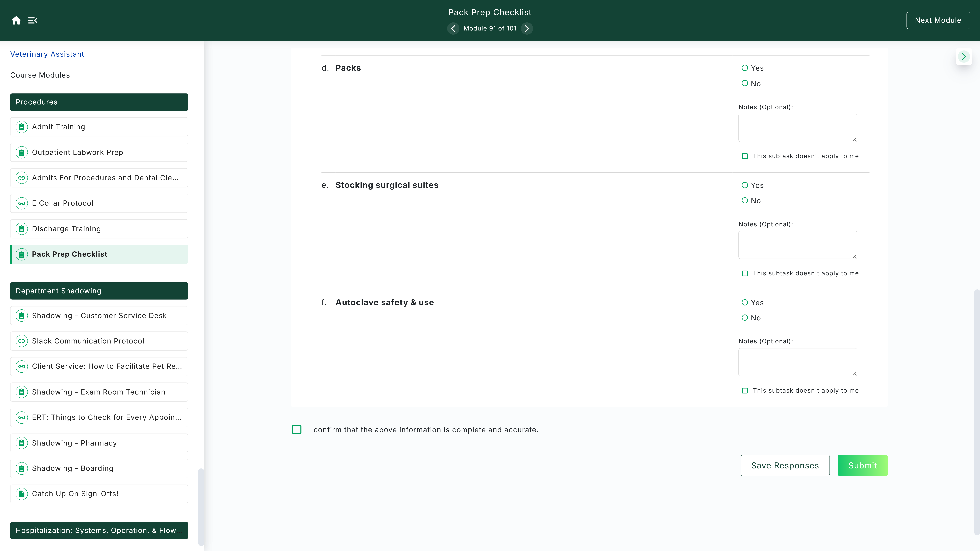Click ERT Things to Check link icon
980x551 pixels.
(x=22, y=418)
